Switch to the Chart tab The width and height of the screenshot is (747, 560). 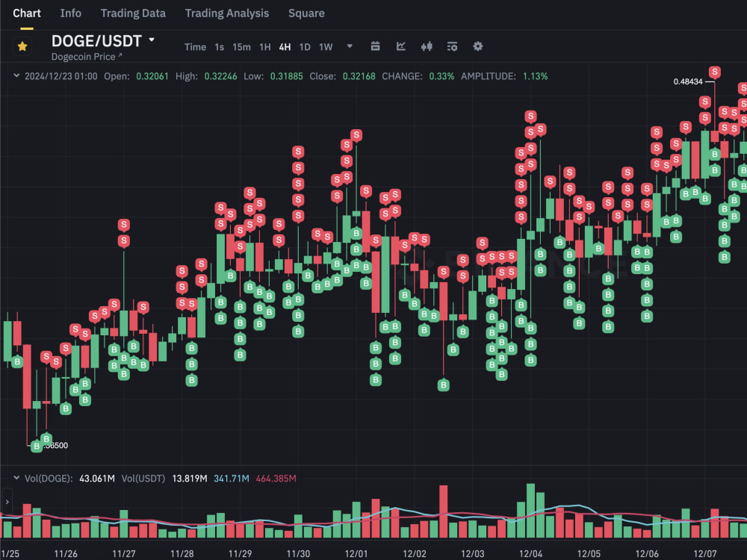pos(27,13)
